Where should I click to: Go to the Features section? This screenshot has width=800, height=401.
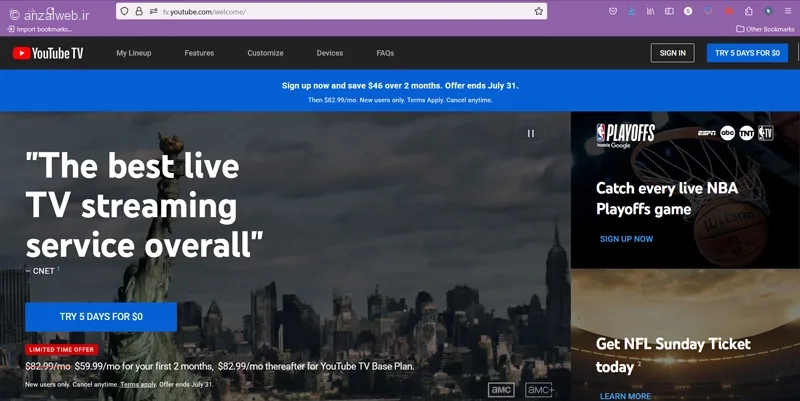pos(199,53)
